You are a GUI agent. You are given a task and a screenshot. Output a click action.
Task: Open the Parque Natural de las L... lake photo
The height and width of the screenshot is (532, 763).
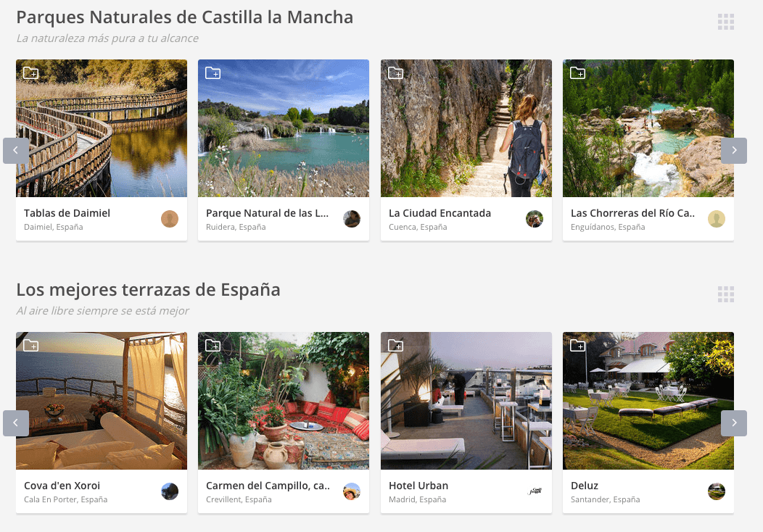pyautogui.click(x=284, y=128)
